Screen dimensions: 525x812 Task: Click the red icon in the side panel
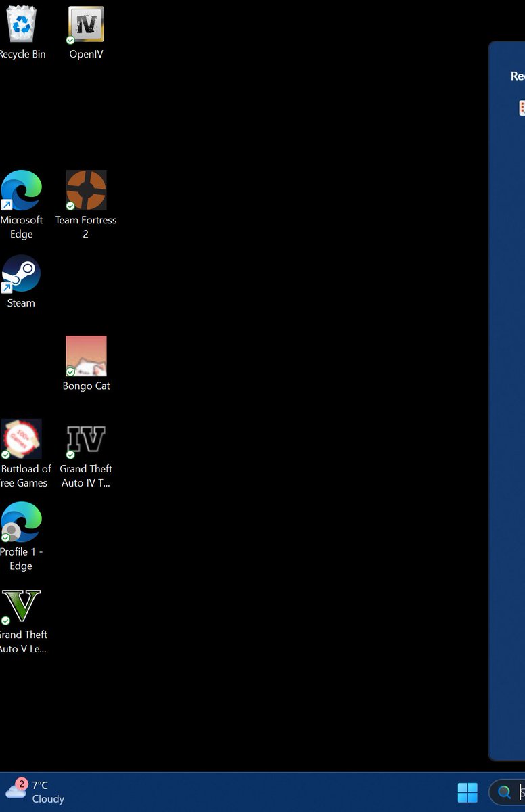[522, 108]
